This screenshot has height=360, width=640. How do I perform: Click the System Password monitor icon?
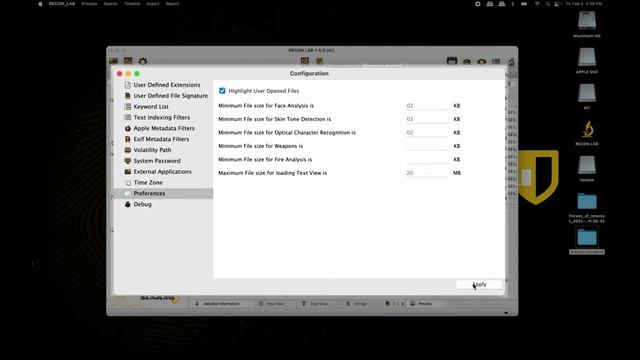pyautogui.click(x=128, y=161)
